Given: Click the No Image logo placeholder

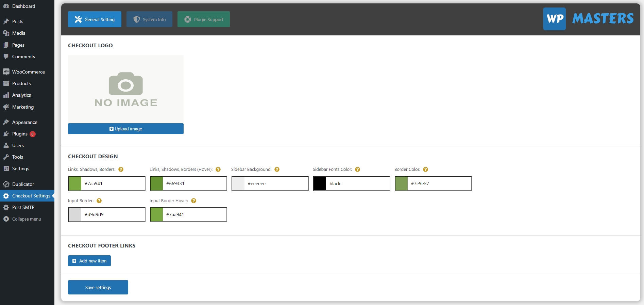Looking at the screenshot, I should click(126, 89).
